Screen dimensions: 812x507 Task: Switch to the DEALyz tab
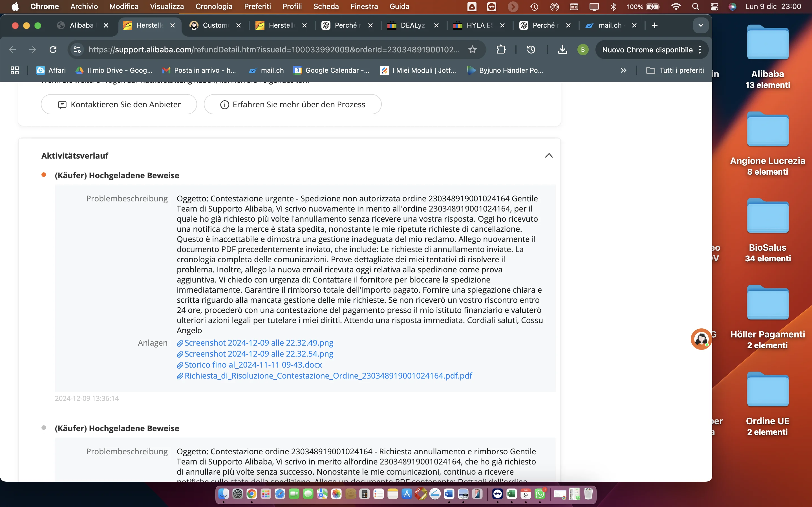pyautogui.click(x=412, y=25)
